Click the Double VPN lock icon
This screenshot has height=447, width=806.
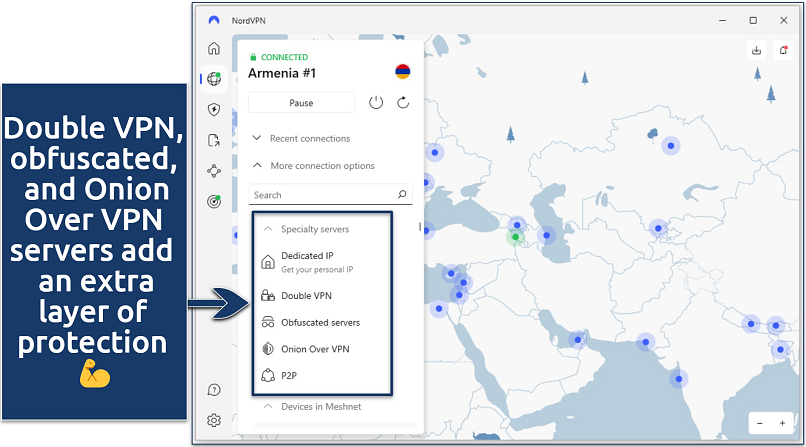[x=268, y=295]
